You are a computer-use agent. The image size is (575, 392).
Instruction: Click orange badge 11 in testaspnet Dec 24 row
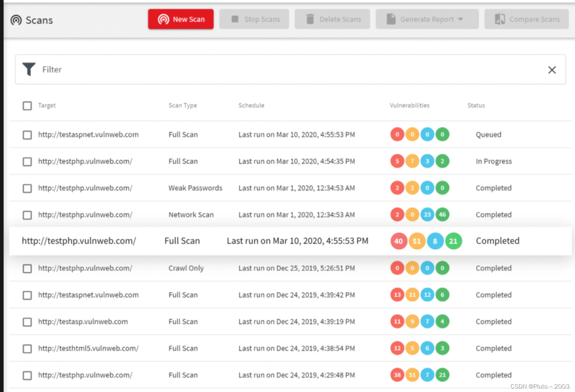tap(412, 295)
